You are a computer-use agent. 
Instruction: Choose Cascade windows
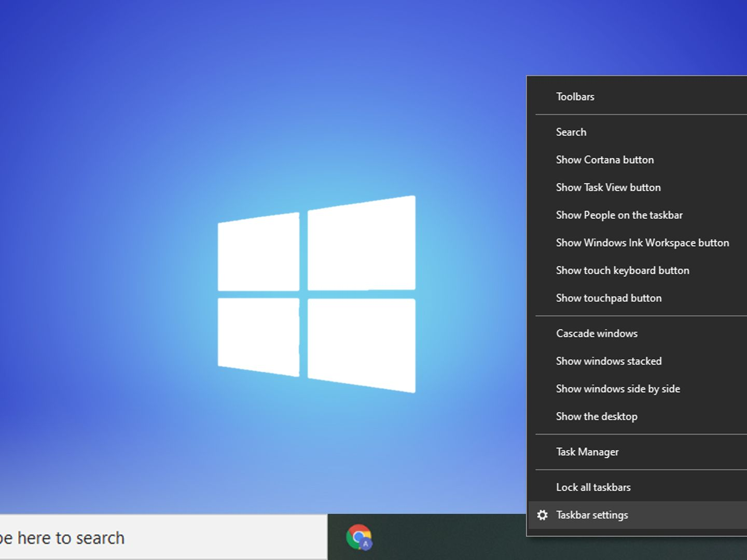[637, 333]
